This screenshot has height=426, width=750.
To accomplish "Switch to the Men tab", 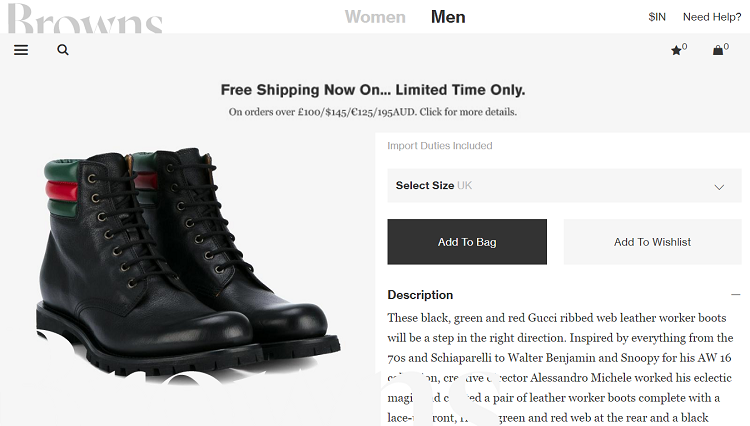I will (x=448, y=17).
